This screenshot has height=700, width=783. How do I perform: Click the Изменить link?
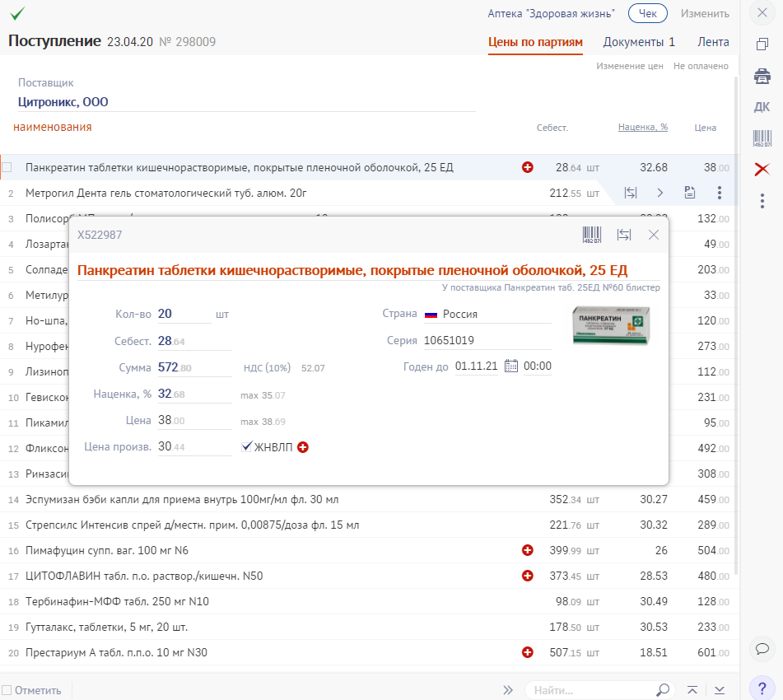[x=705, y=13]
